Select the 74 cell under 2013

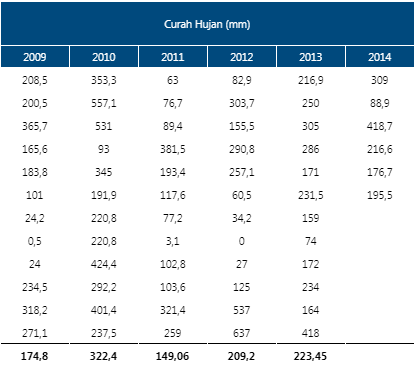(x=311, y=241)
